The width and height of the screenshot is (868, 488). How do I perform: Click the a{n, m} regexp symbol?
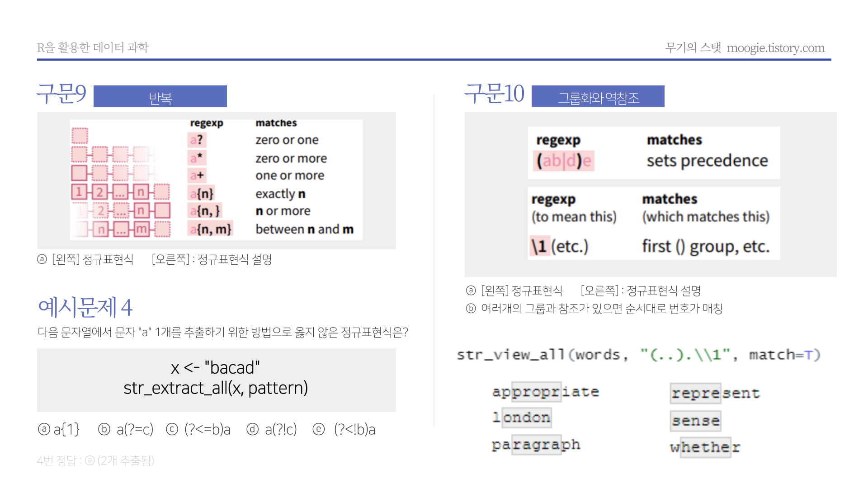210,229
